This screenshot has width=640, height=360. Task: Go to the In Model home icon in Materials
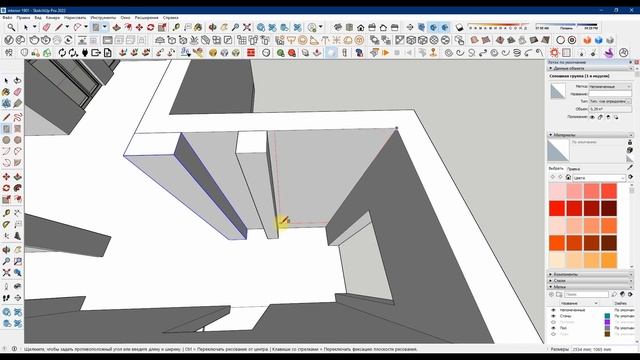568,177
